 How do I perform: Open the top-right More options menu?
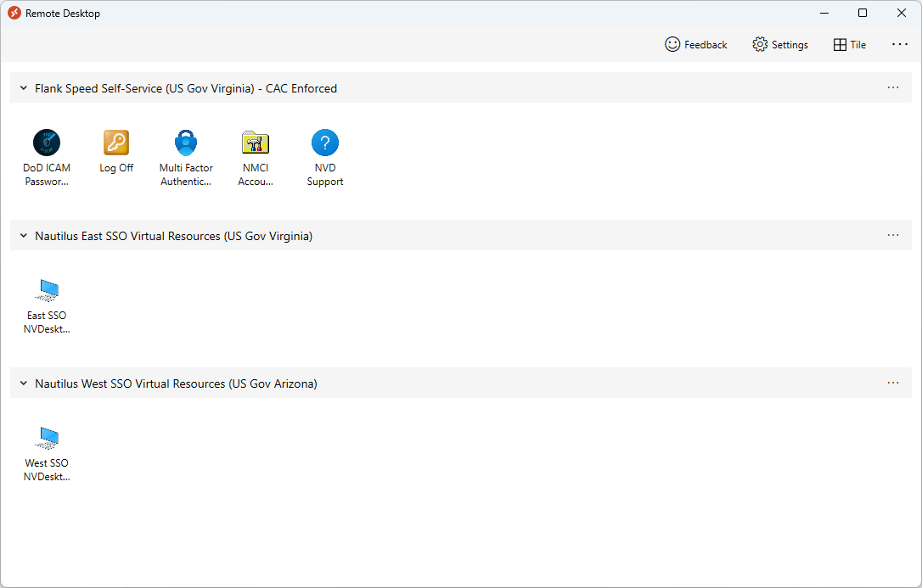coord(900,44)
